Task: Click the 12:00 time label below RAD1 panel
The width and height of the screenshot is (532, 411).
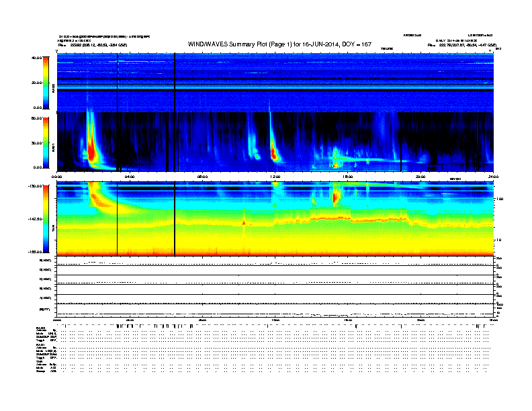Action: pyautogui.click(x=275, y=177)
